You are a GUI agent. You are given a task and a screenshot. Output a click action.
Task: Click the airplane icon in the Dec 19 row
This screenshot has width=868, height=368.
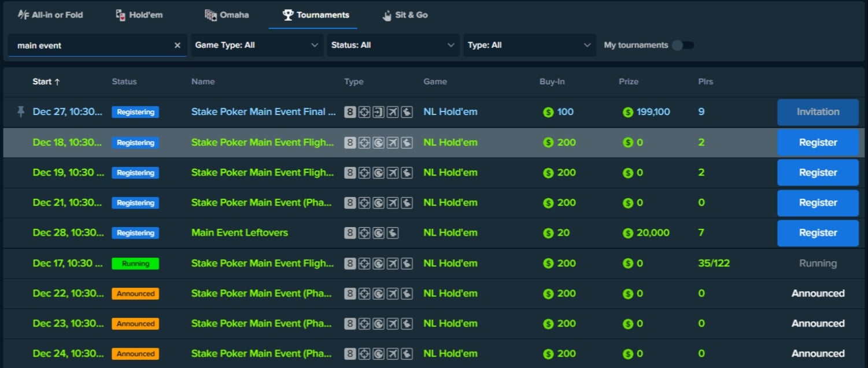(393, 173)
